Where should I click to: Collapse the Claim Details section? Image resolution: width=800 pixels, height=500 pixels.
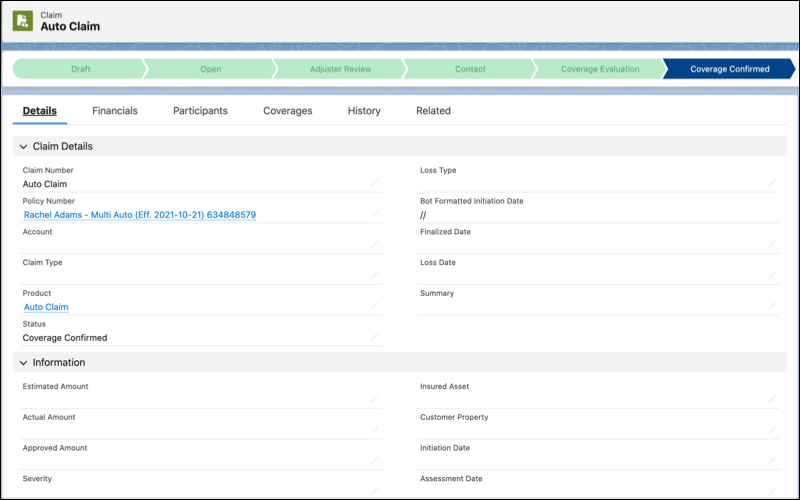[23, 146]
